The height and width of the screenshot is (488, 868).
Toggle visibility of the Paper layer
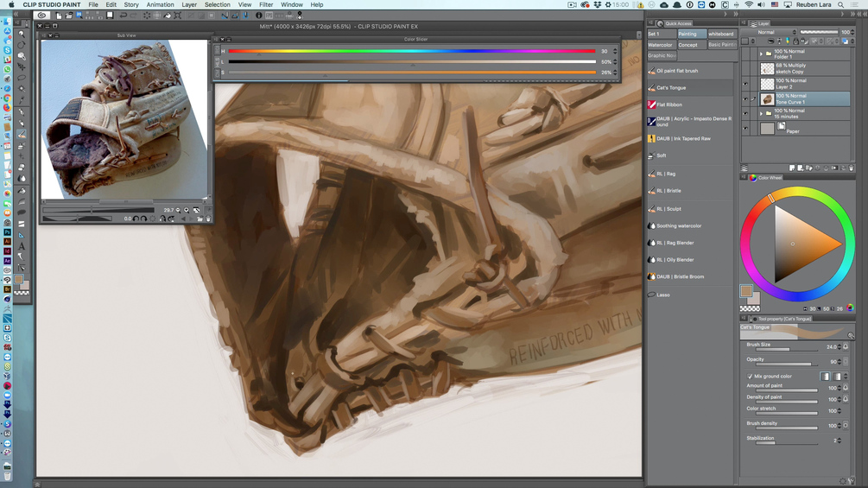[x=746, y=129]
